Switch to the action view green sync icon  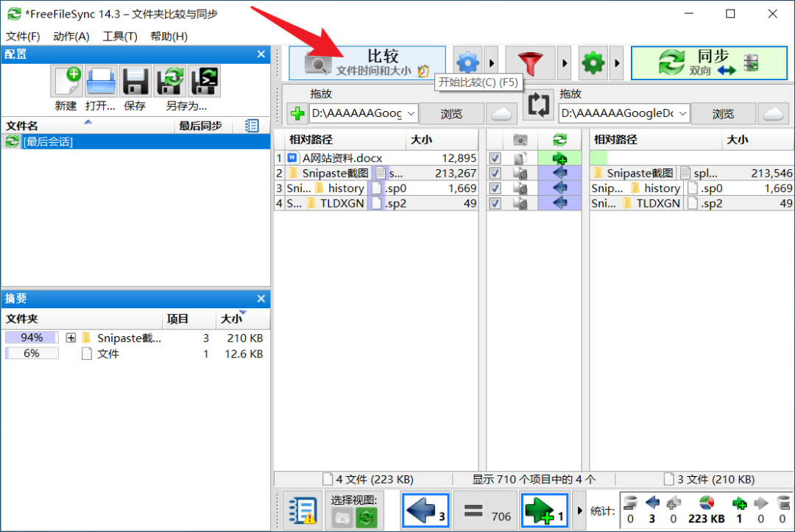click(x=366, y=518)
